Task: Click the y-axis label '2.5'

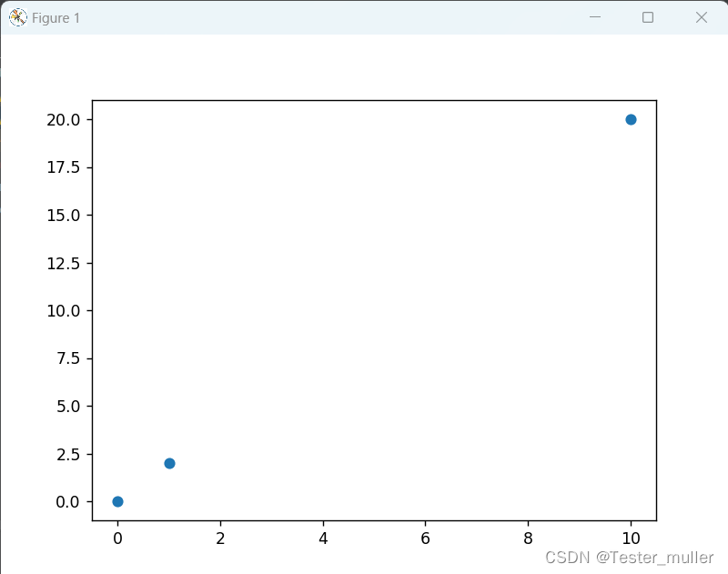Action: pyautogui.click(x=68, y=454)
